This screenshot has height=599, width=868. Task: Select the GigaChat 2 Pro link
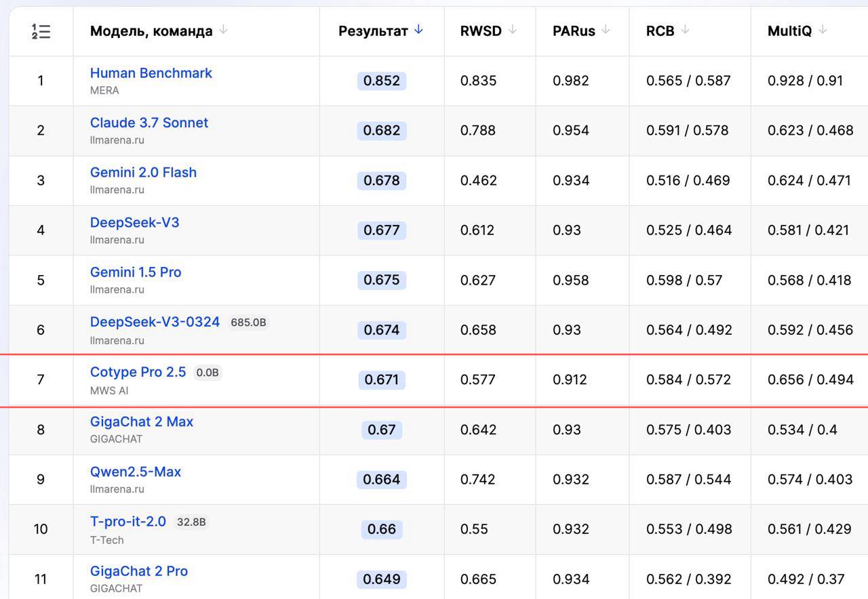click(x=138, y=571)
